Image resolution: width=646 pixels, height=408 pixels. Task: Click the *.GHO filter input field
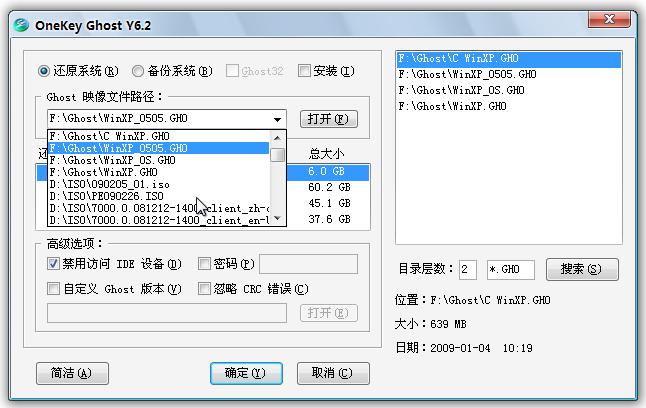click(511, 270)
